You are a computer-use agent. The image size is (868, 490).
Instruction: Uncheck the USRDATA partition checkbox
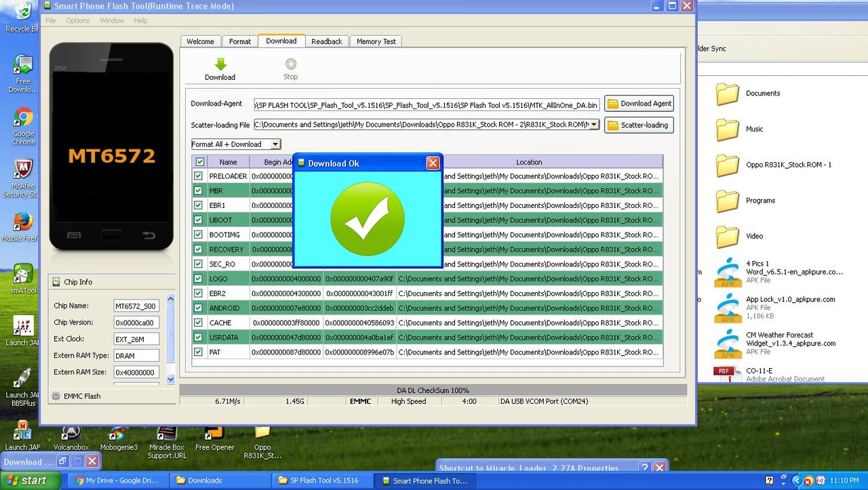point(198,337)
